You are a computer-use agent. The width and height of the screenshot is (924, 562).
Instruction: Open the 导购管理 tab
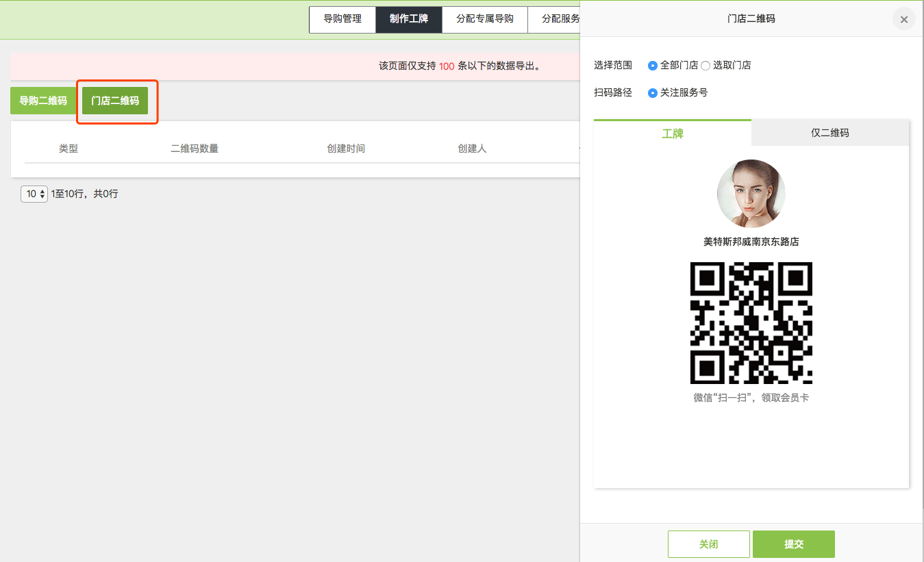coord(342,19)
